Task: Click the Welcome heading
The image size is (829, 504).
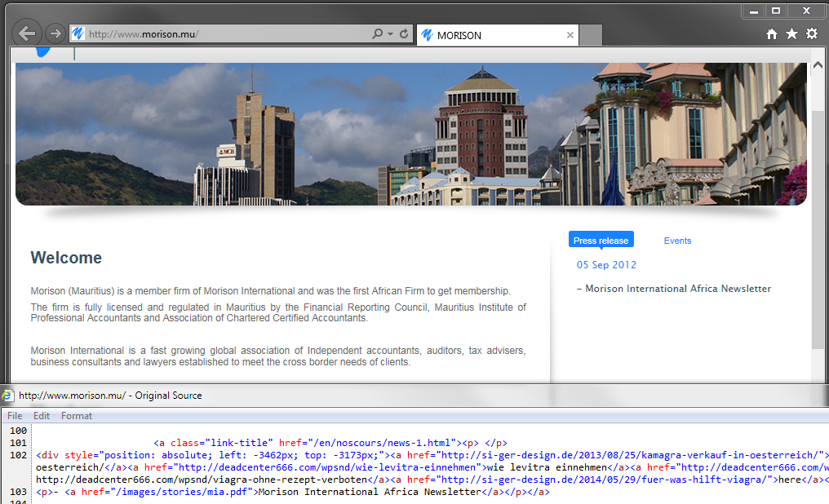Action: pyautogui.click(x=66, y=258)
